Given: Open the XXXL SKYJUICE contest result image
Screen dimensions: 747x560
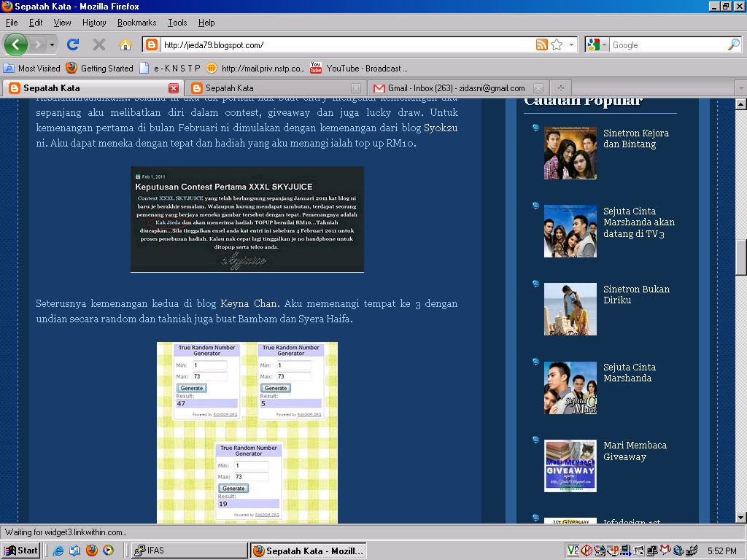Looking at the screenshot, I should 247,219.
